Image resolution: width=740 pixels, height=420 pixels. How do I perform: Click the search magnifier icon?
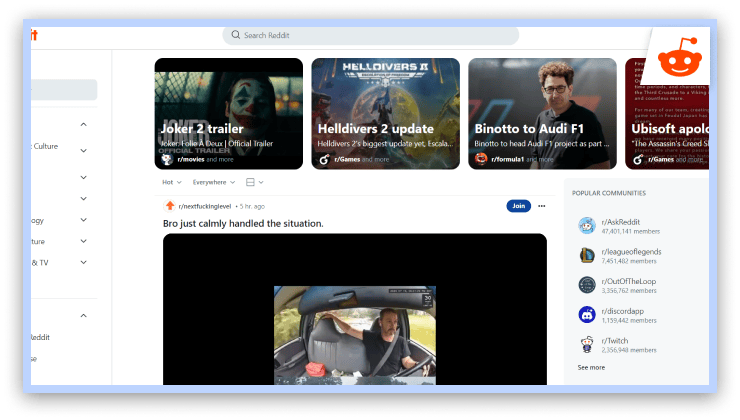(x=235, y=35)
